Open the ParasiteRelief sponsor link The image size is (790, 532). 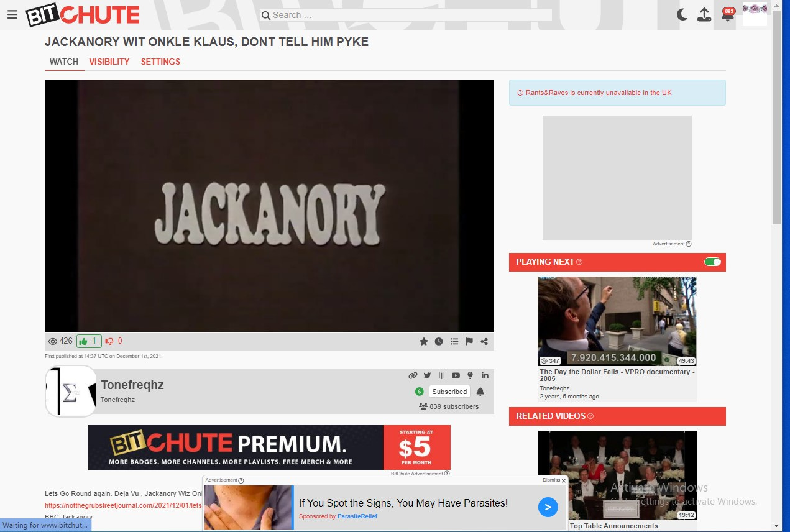pyautogui.click(x=357, y=516)
